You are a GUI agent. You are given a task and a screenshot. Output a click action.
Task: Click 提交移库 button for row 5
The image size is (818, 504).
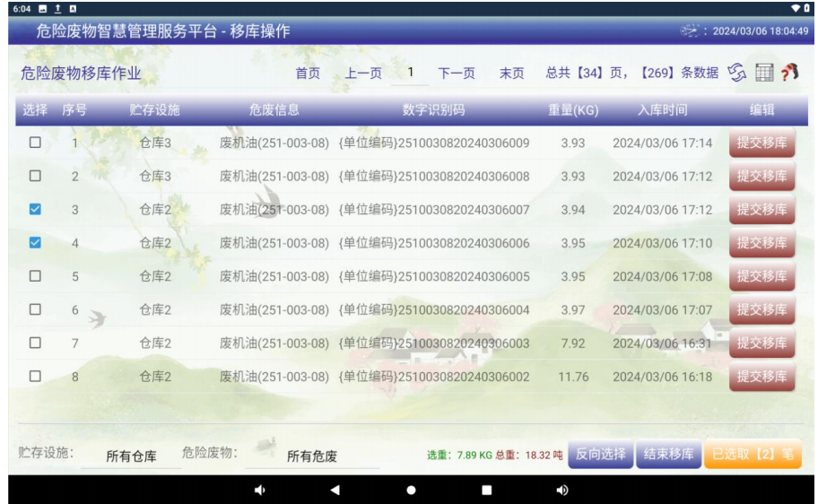[x=761, y=276]
